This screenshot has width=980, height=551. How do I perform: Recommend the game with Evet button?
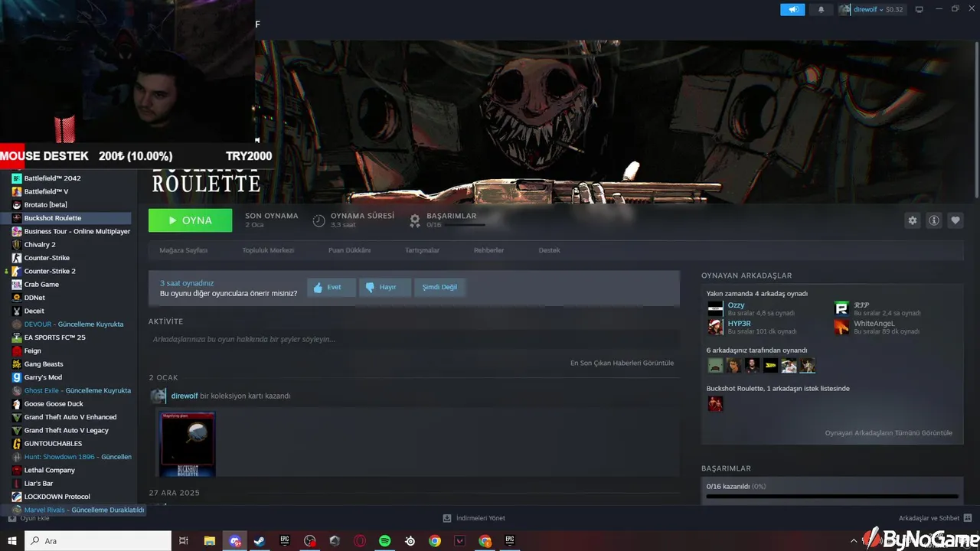tap(332, 287)
